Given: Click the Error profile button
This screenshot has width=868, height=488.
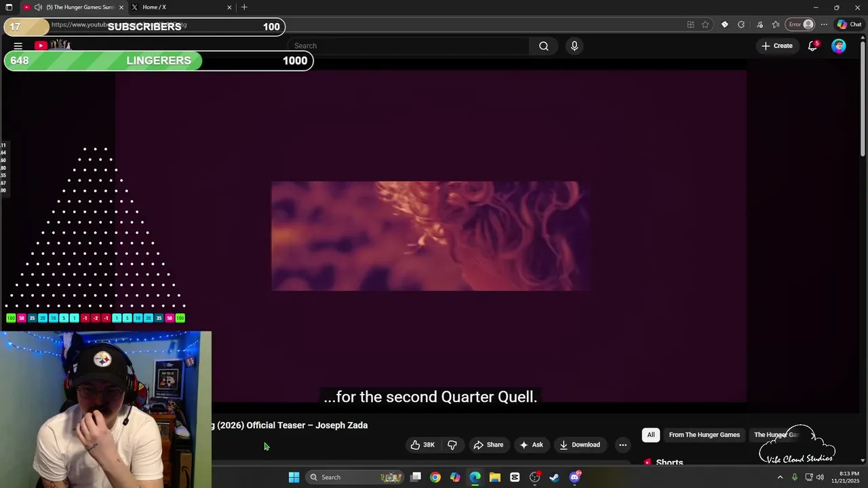Looking at the screenshot, I should click(x=800, y=24).
